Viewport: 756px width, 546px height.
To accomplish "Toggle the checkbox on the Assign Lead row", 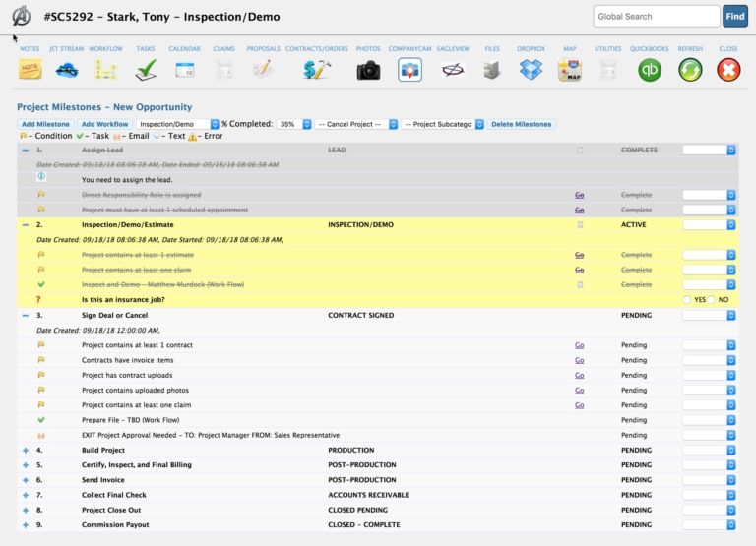I will (x=580, y=150).
